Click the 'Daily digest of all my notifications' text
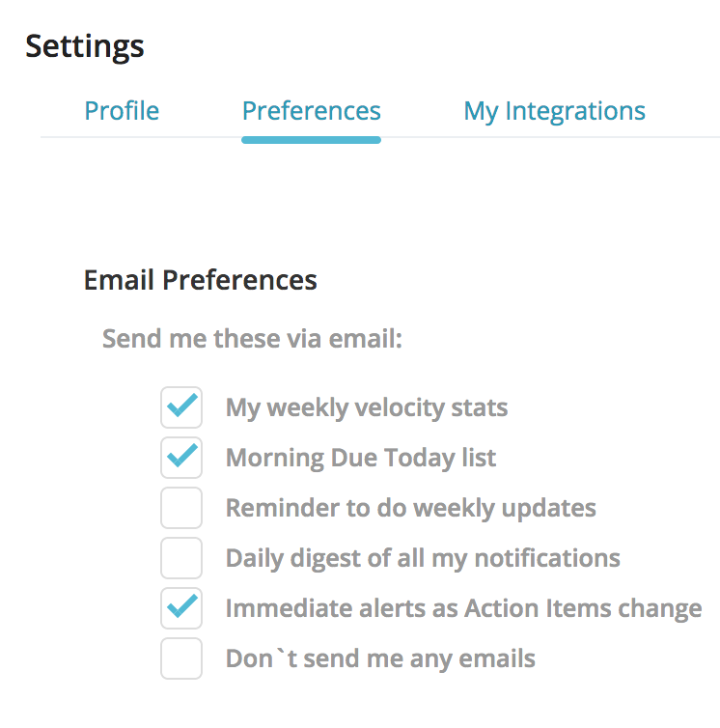This screenshot has height=728, width=720. [422, 558]
